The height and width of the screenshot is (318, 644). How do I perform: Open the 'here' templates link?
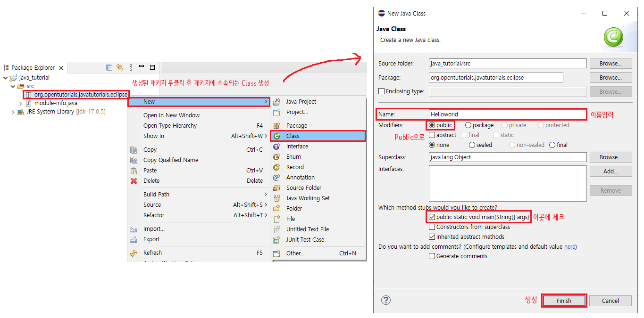[569, 247]
